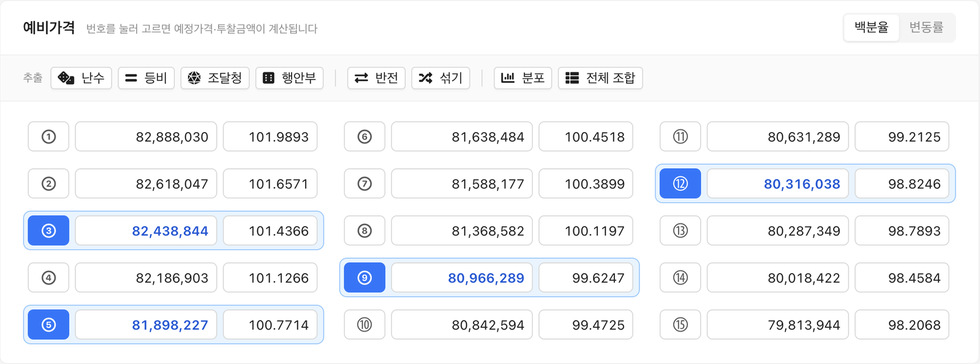Click percentage field 99.6247
980x364 pixels.
pyautogui.click(x=586, y=278)
